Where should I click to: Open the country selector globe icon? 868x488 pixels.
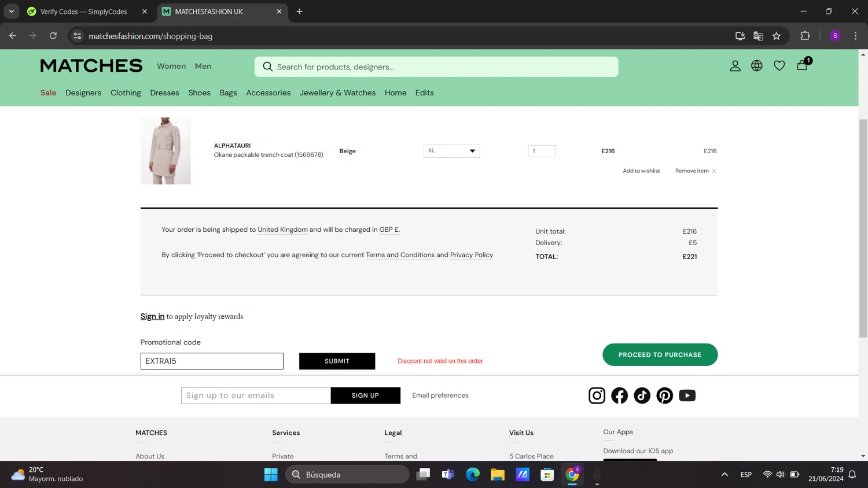pyautogui.click(x=757, y=66)
